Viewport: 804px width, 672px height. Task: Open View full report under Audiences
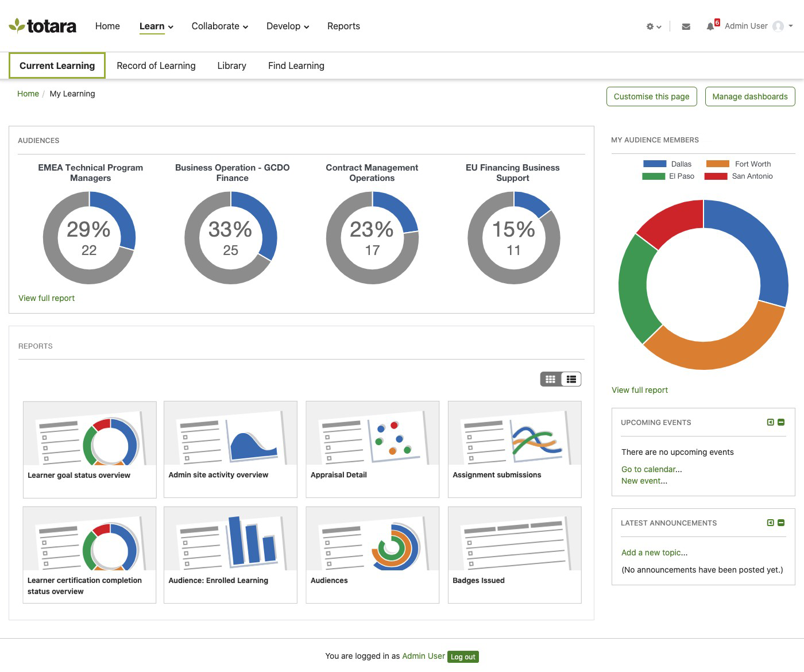[x=47, y=298]
